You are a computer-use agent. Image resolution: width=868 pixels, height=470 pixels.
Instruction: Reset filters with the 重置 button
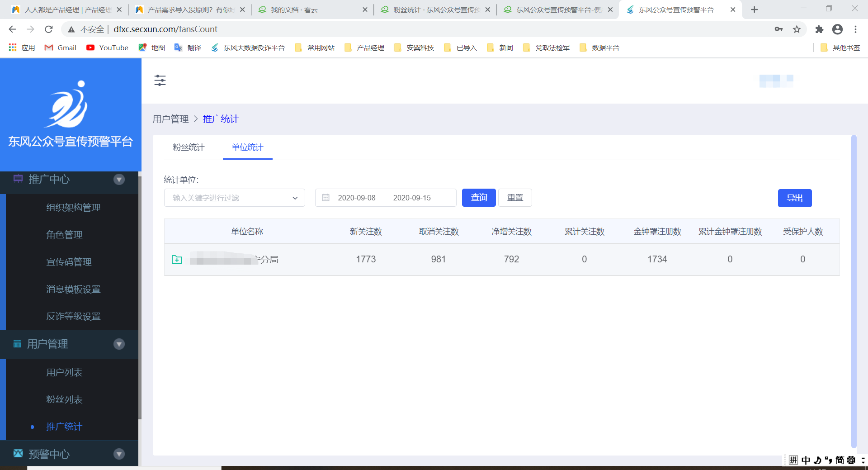coord(515,198)
